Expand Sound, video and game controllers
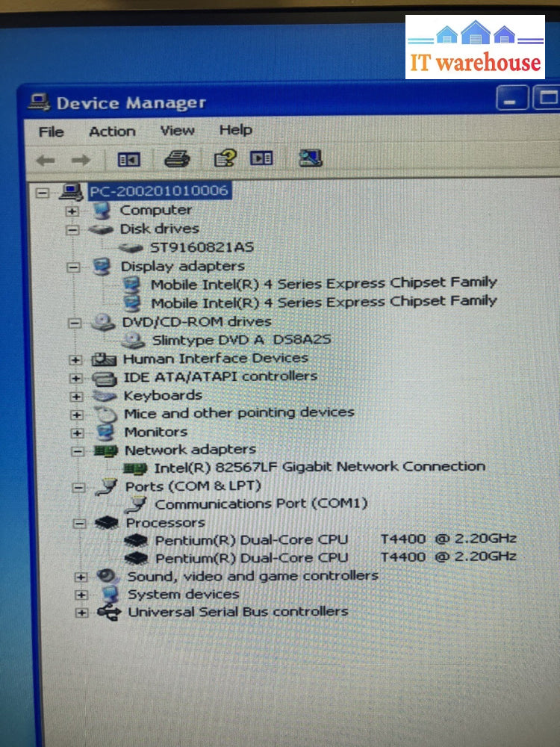The image size is (560, 747). pos(81,577)
